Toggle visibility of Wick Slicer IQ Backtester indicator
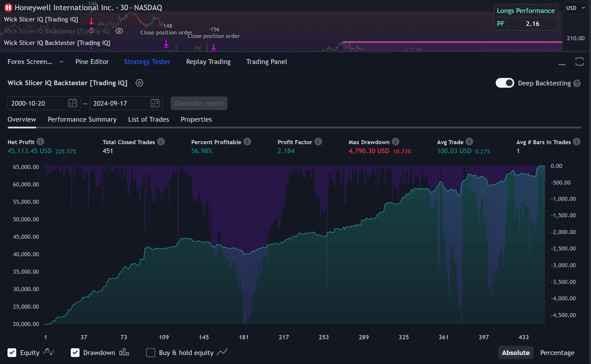 119,31
